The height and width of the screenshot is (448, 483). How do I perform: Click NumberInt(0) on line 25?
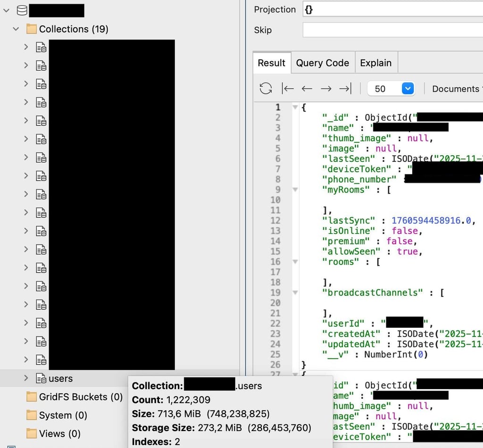[x=396, y=355]
